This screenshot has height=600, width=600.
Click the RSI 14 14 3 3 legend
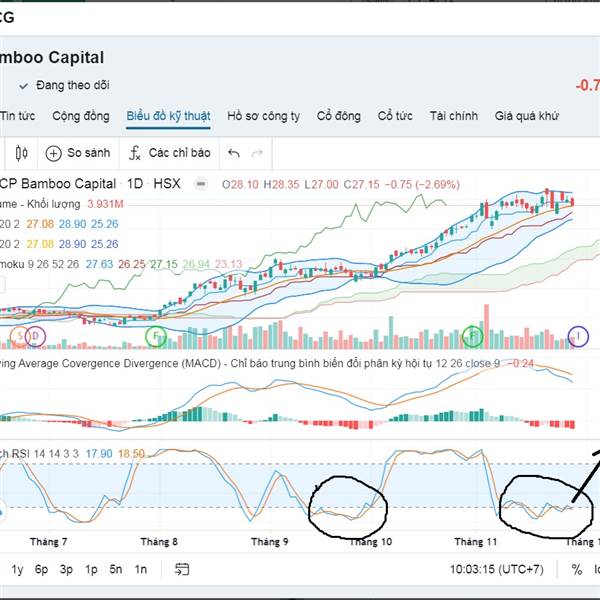pos(39,454)
